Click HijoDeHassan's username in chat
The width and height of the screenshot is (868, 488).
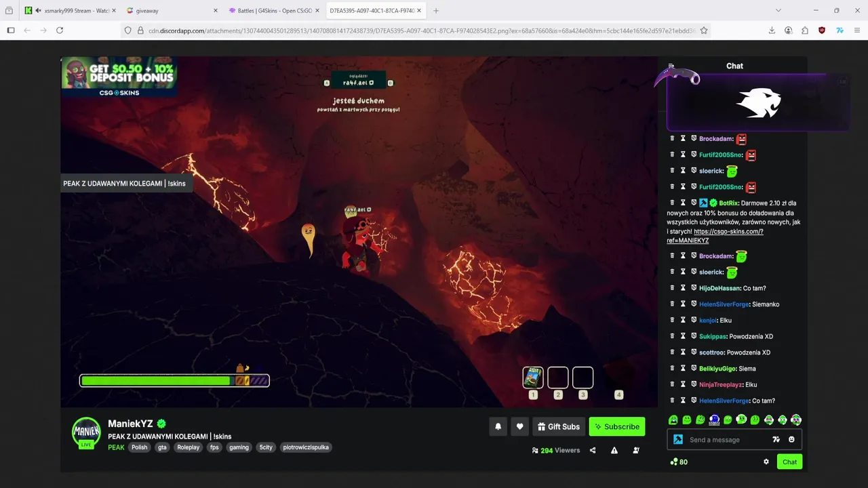719,288
